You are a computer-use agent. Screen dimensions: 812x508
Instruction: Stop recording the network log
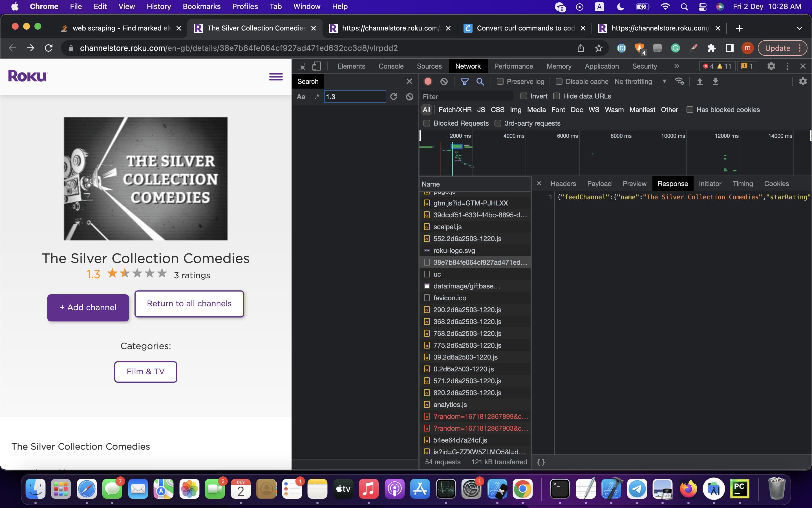(x=428, y=81)
